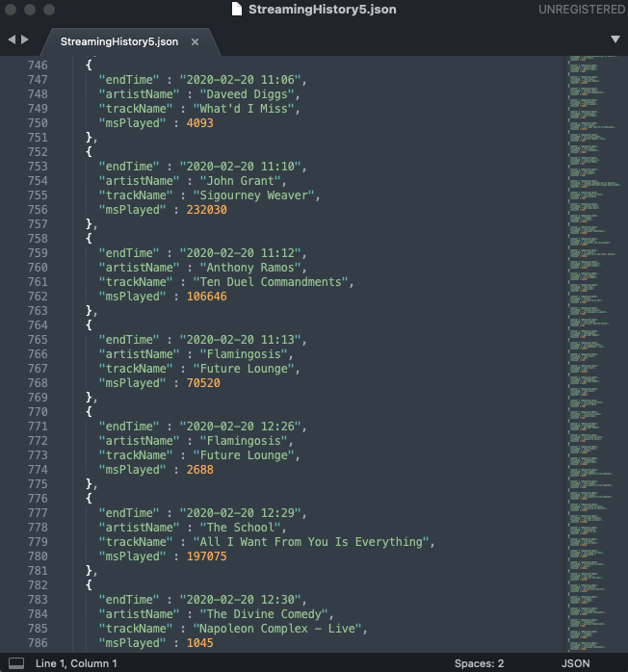Click the artist name "The Divine Comedy"
The height and width of the screenshot is (672, 628).
click(x=265, y=613)
